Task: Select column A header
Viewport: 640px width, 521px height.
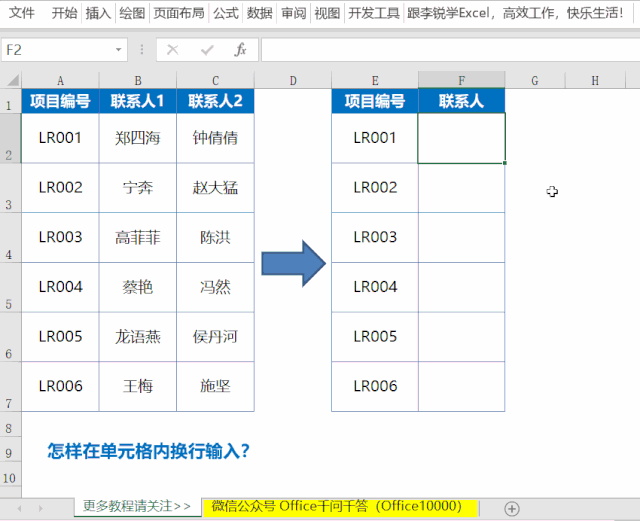Action: pyautogui.click(x=60, y=80)
